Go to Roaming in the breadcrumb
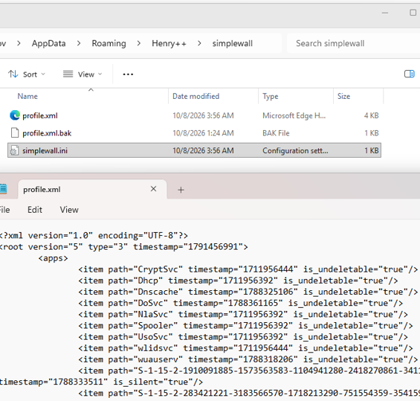 (x=109, y=43)
